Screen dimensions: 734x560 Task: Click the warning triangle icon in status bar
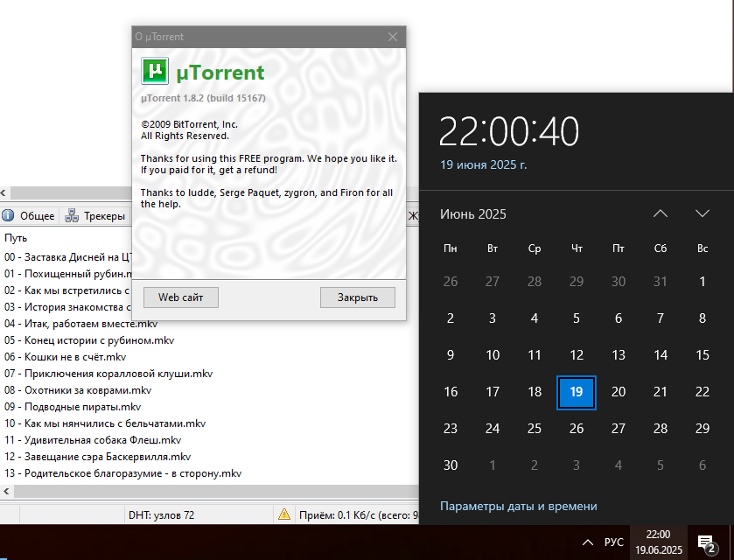click(284, 514)
